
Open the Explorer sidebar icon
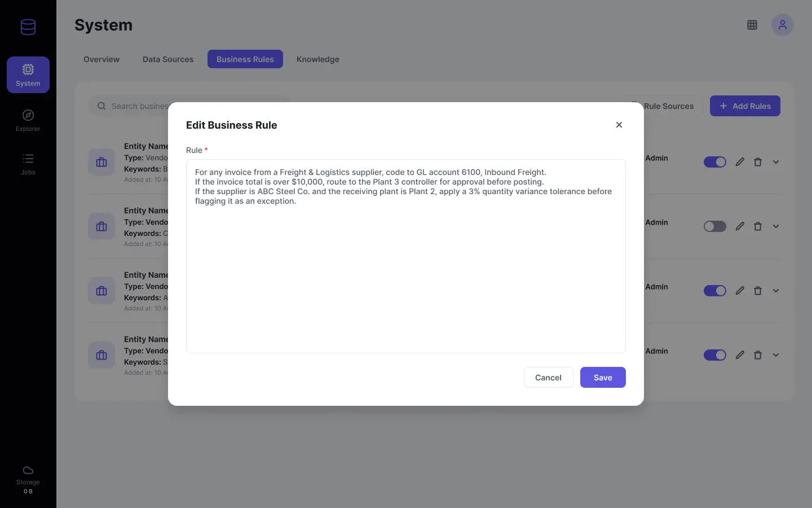[28, 115]
